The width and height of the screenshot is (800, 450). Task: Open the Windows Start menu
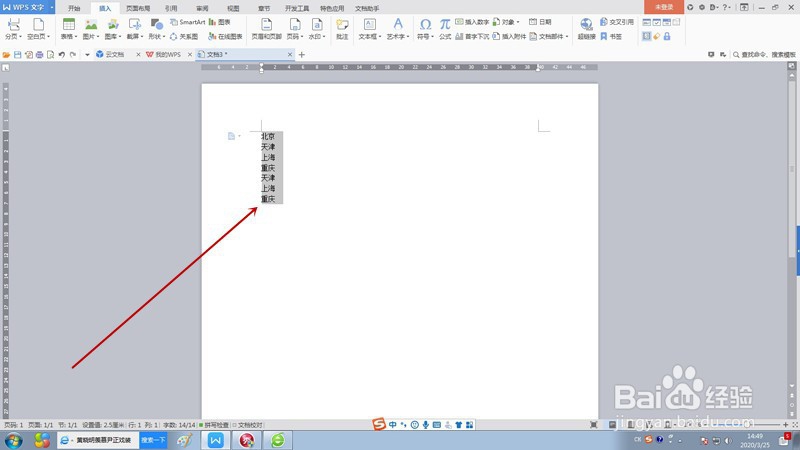(x=13, y=440)
